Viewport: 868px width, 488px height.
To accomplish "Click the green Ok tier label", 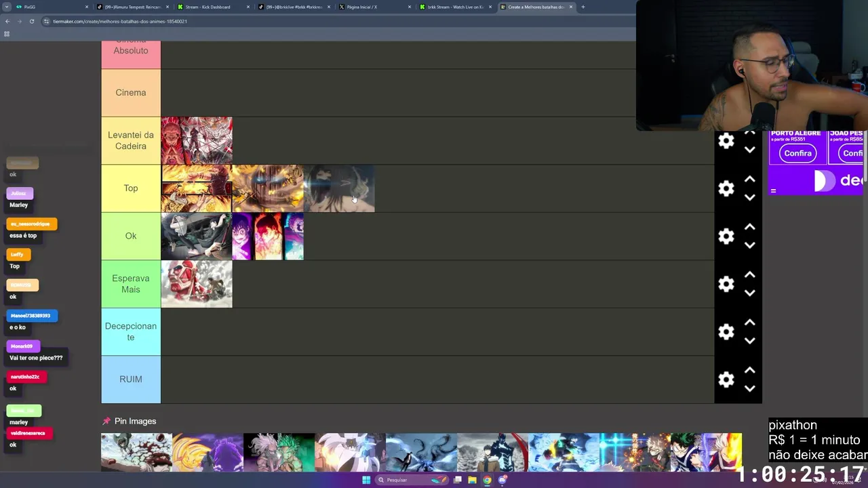I will [x=131, y=236].
